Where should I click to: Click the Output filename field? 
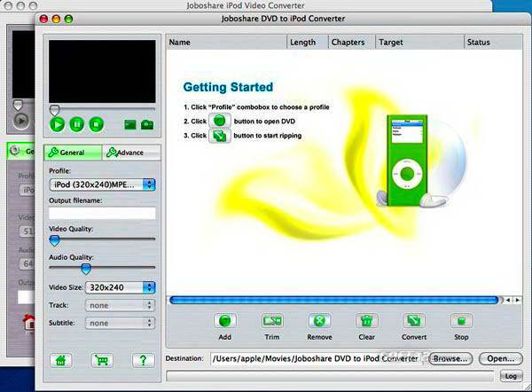click(102, 214)
